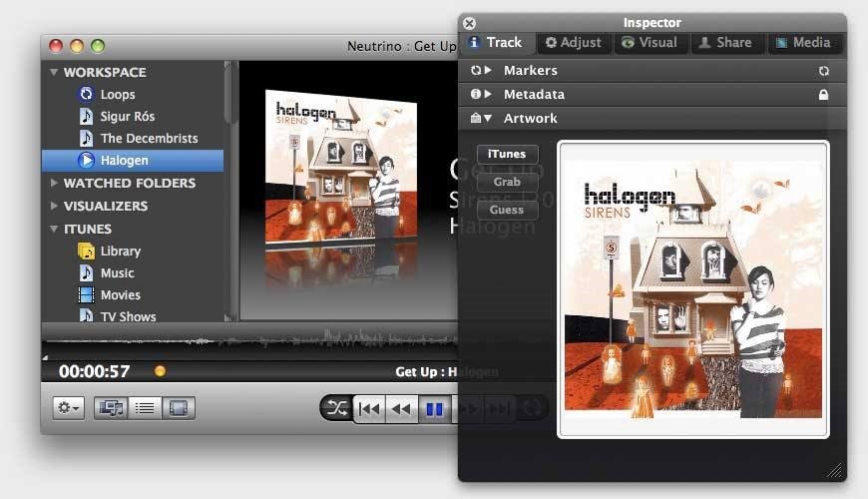
Task: Click the Inspector window resize grip
Action: pos(835,471)
